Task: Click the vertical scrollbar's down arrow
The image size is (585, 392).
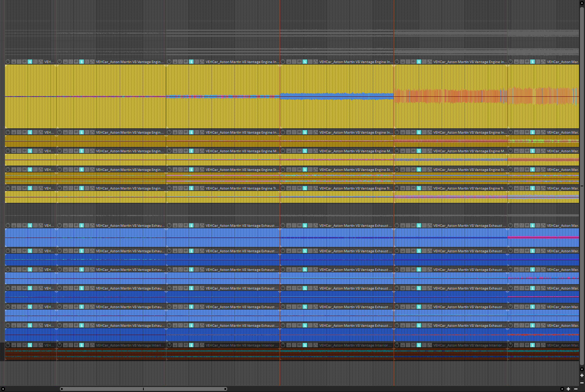Action: coord(582,369)
